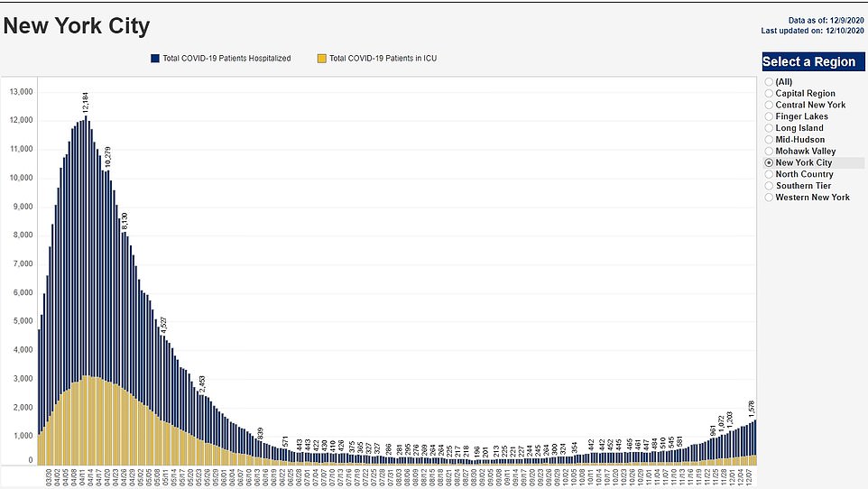Pick Western New York region
This screenshot has width=868, height=489.
point(769,198)
